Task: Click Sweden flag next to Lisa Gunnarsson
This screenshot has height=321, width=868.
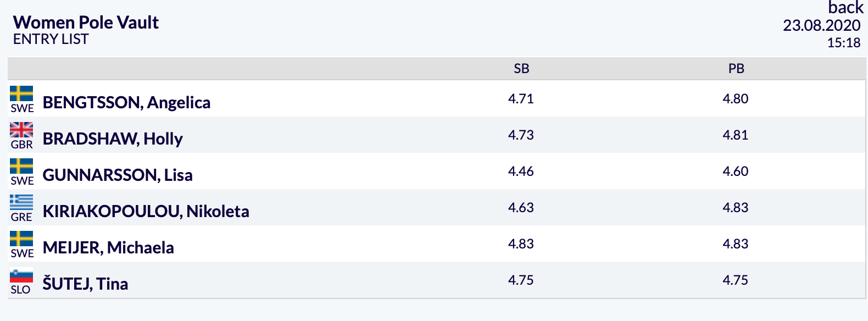Action: tap(21, 167)
